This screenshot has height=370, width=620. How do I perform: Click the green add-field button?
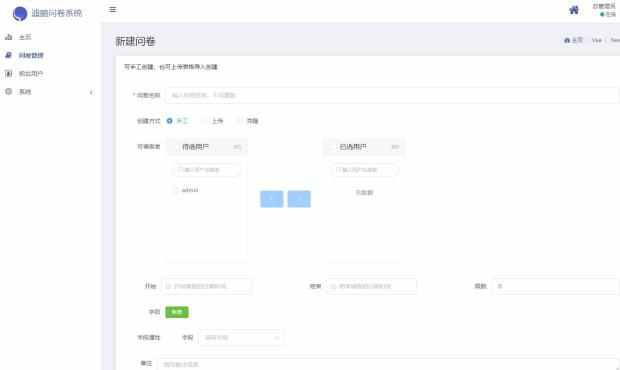[177, 312]
